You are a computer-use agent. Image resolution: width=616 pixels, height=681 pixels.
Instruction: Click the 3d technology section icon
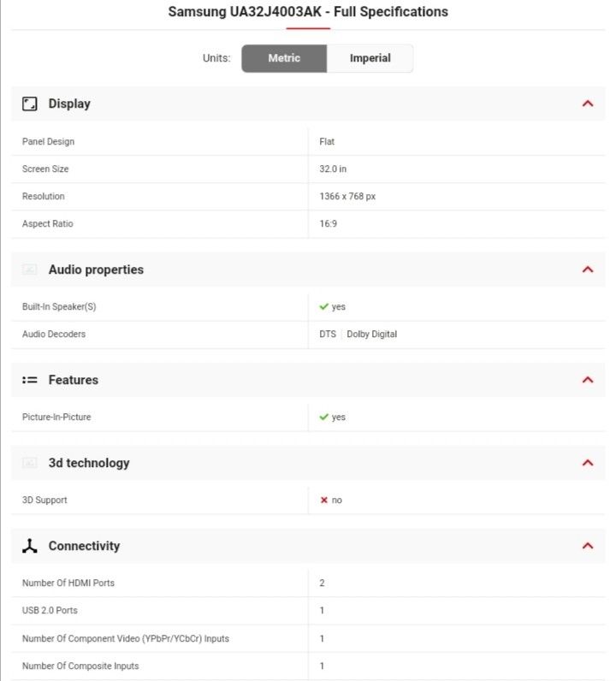tap(30, 463)
